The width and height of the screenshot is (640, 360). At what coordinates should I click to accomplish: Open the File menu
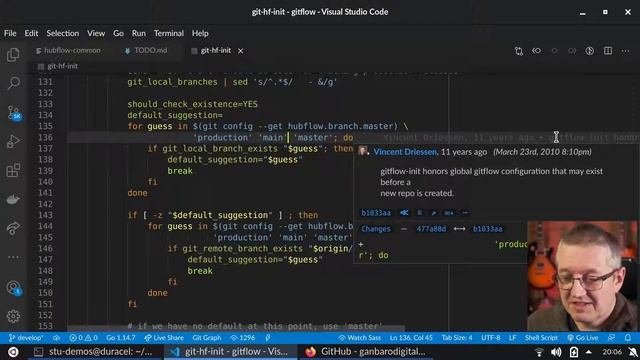[x=10, y=33]
